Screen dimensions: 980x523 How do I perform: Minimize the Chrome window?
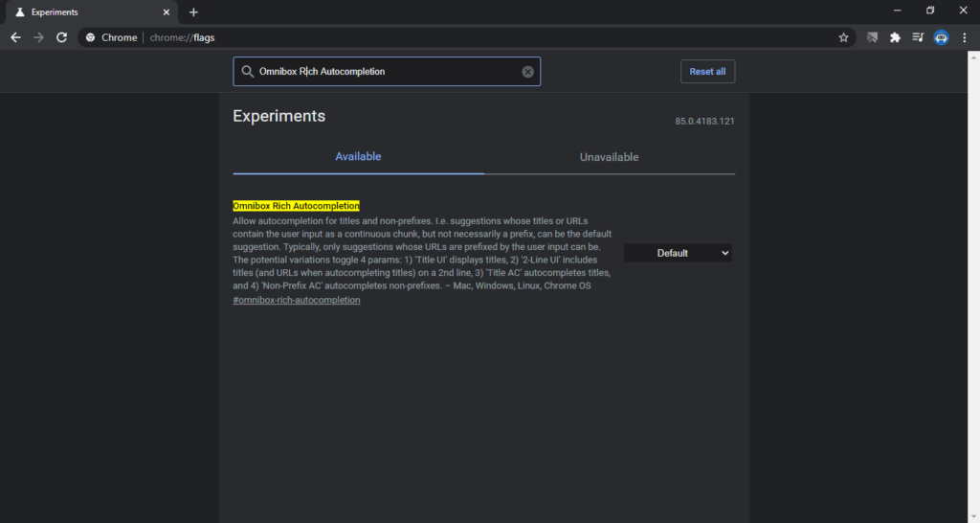[x=897, y=11]
